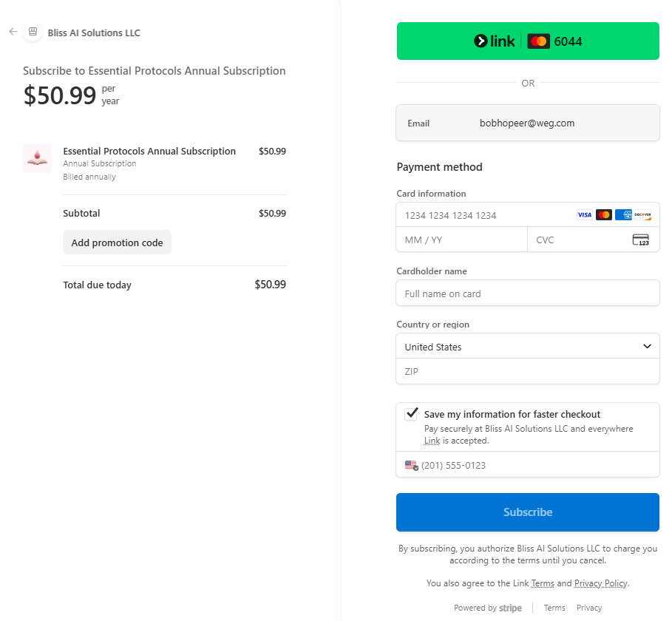The height and width of the screenshot is (621, 672).
Task: Click the Cardholder name field
Action: pos(528,293)
